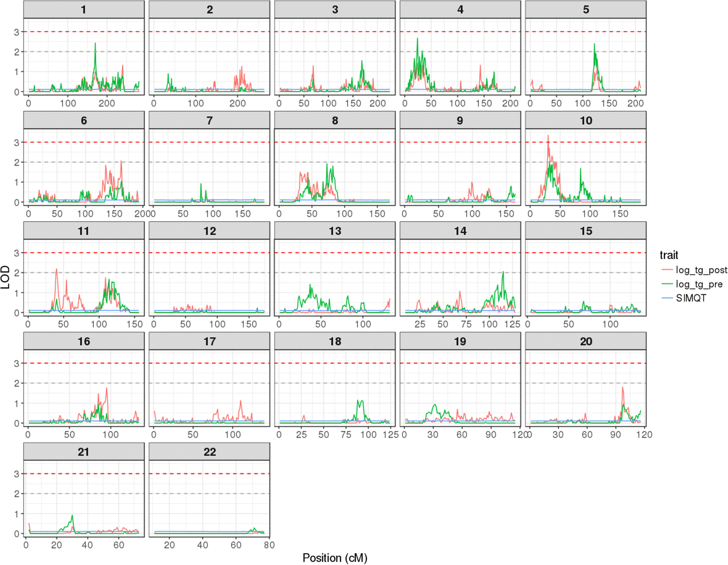Click the green peak in chromosome 14 plot
The image size is (728, 565).
coord(503,272)
